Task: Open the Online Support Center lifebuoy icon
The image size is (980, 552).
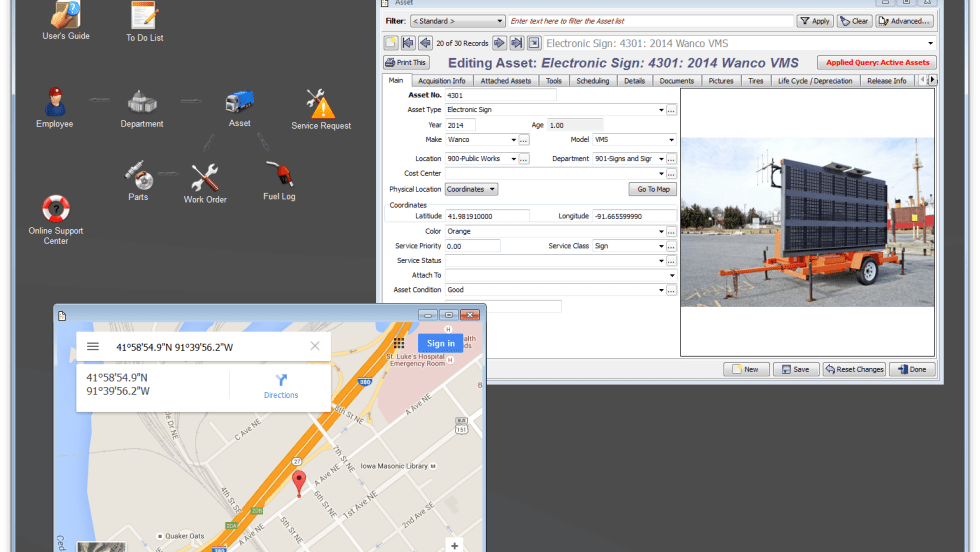Action: coord(56,208)
